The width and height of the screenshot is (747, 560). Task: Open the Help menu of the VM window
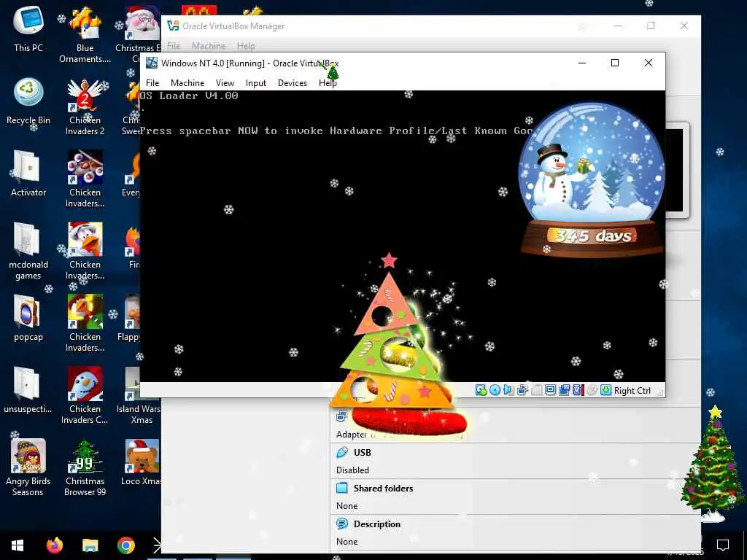coord(328,83)
